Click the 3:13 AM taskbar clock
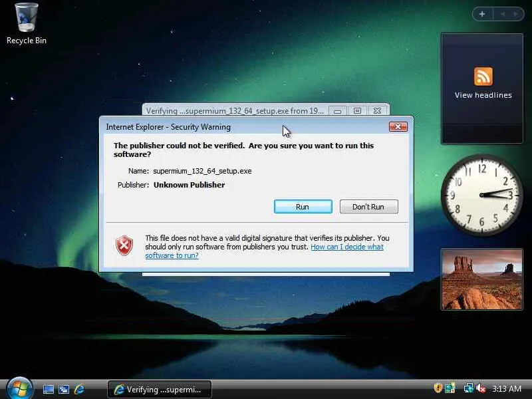Screen dimensions: 532x399 pyautogui.click(x=507, y=389)
